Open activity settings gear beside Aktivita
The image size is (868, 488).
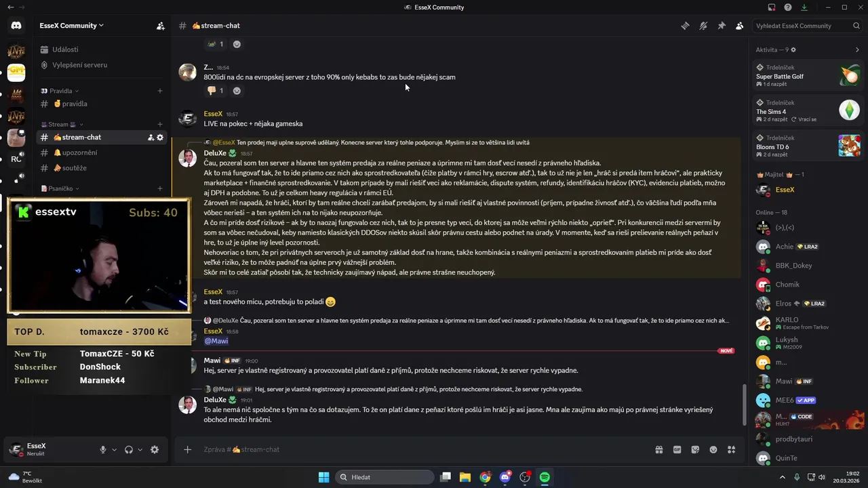pos(793,49)
